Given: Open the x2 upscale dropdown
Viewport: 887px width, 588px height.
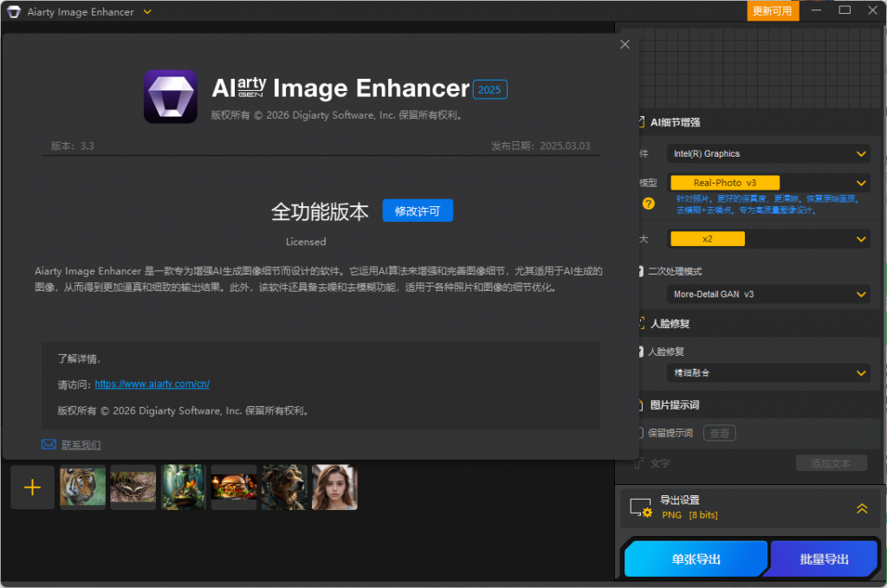Looking at the screenshot, I should coord(768,239).
